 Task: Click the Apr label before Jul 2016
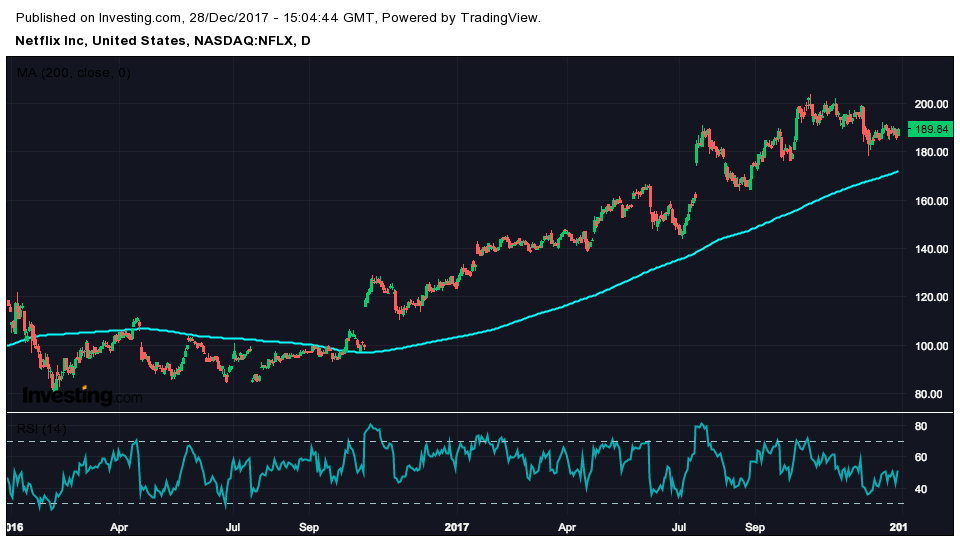(x=119, y=527)
